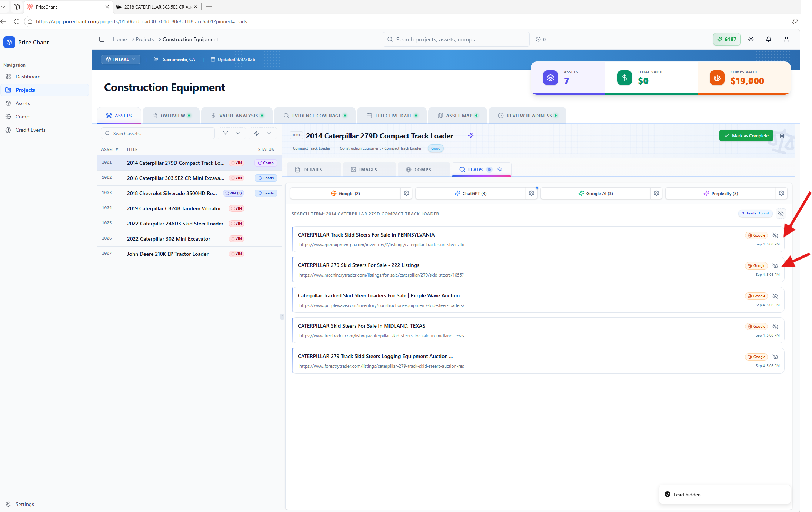Viewport: 812px width, 512px height.
Task: Hide the 222 Listings lead
Action: (775, 266)
